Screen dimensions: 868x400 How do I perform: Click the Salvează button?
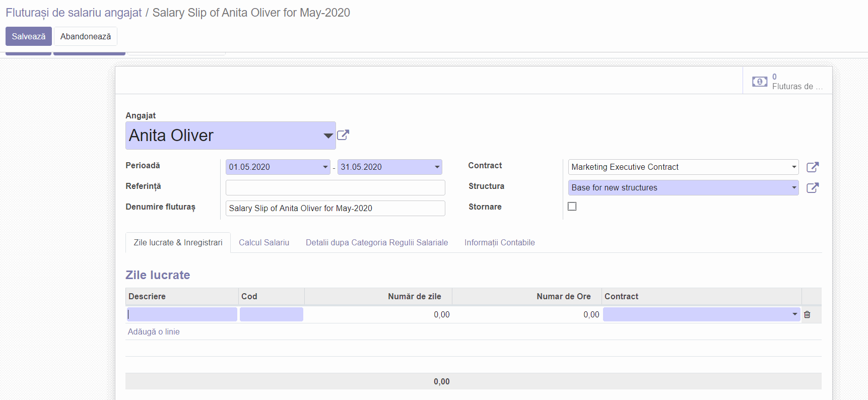point(29,36)
